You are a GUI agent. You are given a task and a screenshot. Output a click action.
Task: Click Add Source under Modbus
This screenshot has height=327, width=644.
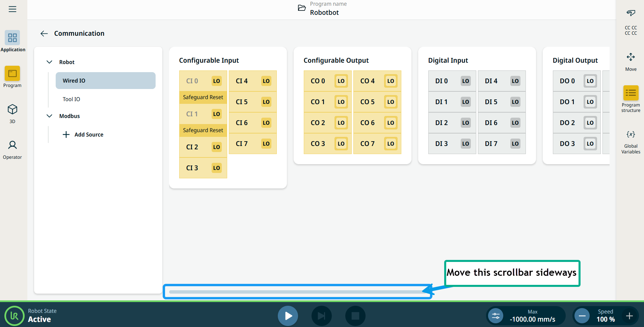(x=83, y=135)
